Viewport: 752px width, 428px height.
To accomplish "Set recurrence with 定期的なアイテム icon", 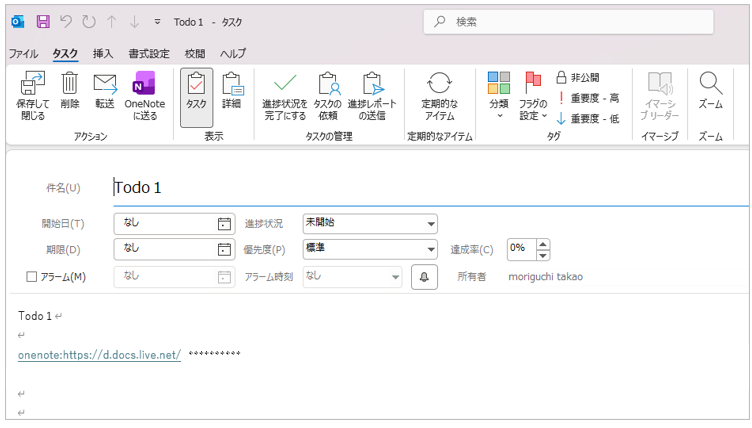I will (x=439, y=94).
